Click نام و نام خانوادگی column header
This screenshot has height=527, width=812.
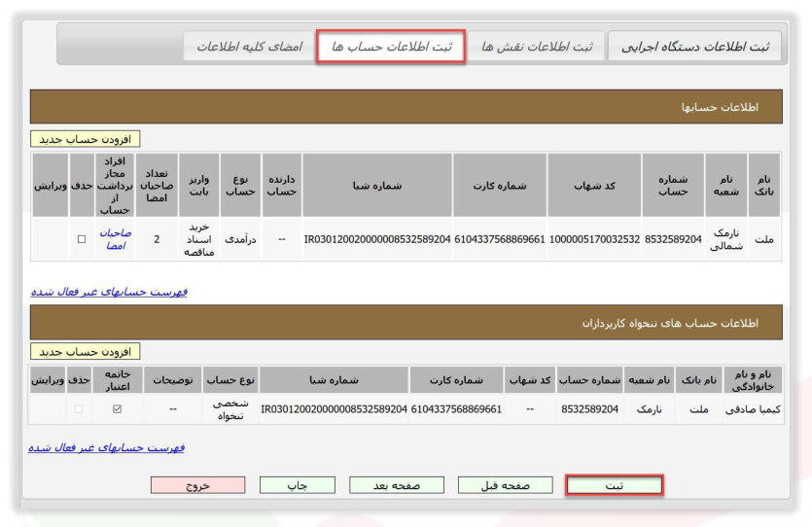point(753,380)
